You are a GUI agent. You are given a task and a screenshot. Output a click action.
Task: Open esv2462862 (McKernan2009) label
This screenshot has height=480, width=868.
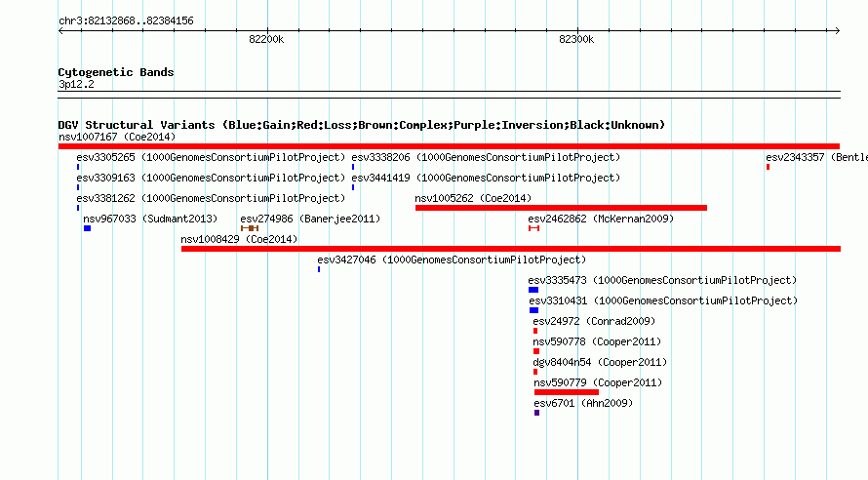[601, 219]
